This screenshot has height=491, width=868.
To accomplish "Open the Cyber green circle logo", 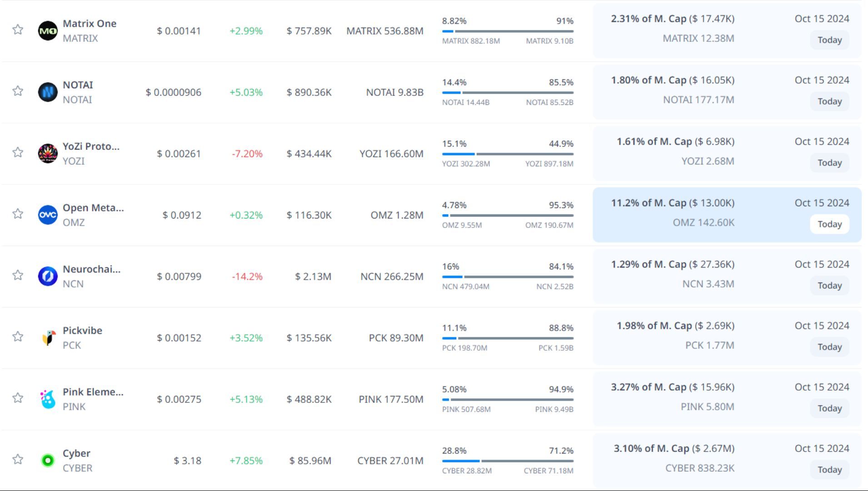I will 48,460.
